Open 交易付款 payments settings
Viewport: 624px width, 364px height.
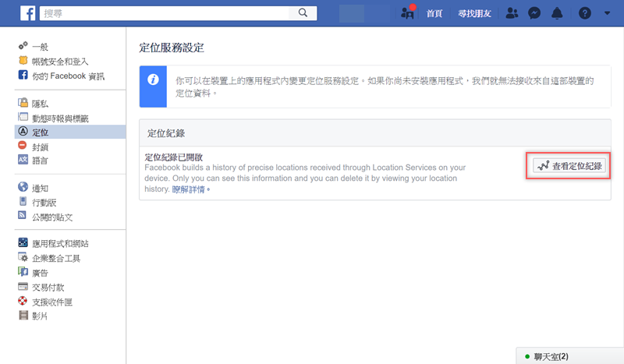pyautogui.click(x=48, y=287)
